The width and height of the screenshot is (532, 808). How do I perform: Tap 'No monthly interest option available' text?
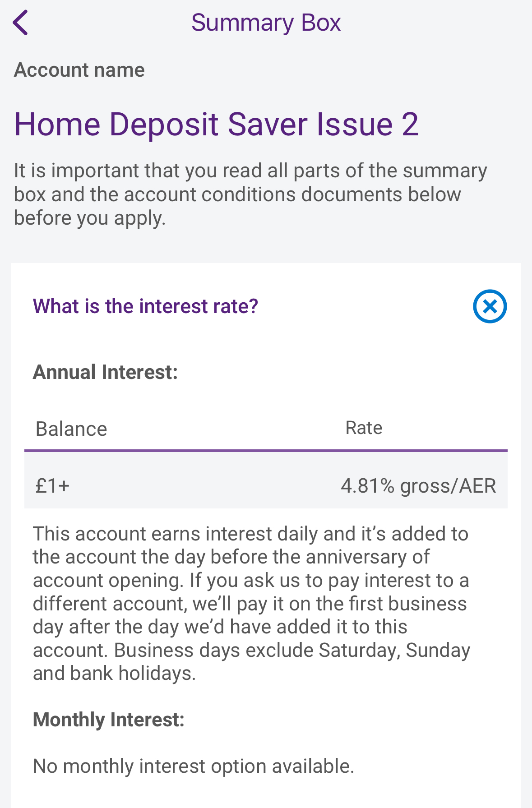pos(194,766)
